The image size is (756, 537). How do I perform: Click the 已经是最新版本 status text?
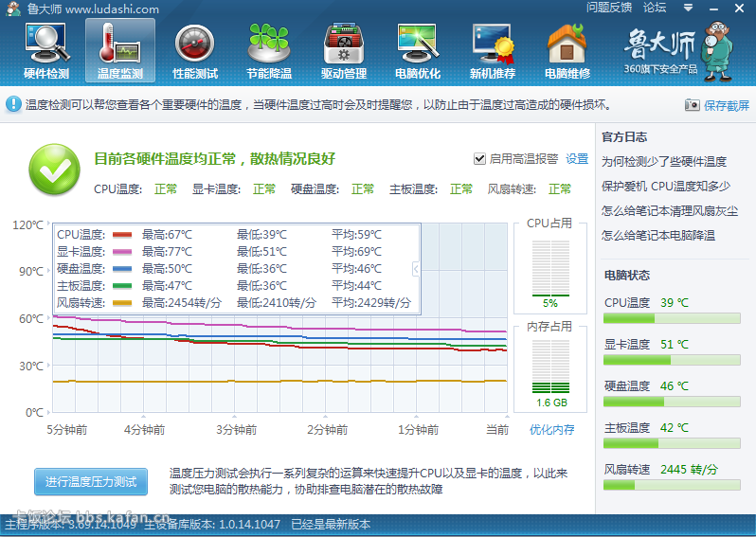tap(331, 525)
